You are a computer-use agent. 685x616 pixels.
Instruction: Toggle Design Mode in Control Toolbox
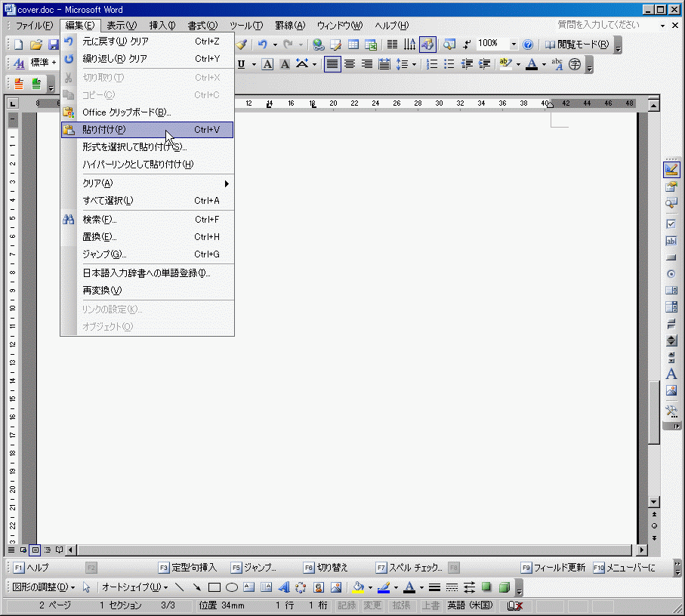click(x=671, y=169)
